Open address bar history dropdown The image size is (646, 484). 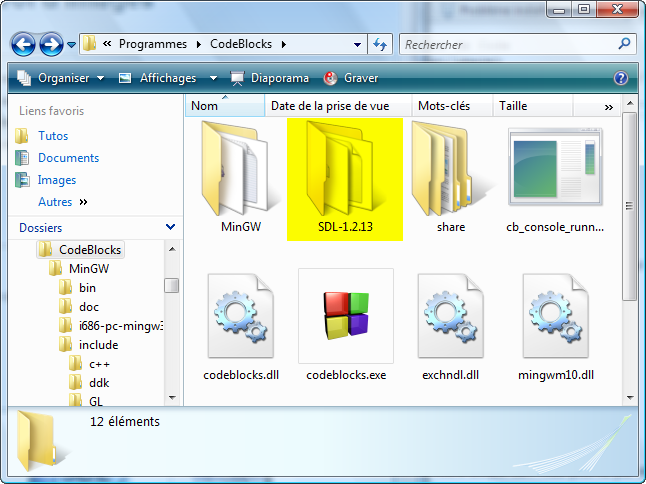click(x=357, y=44)
